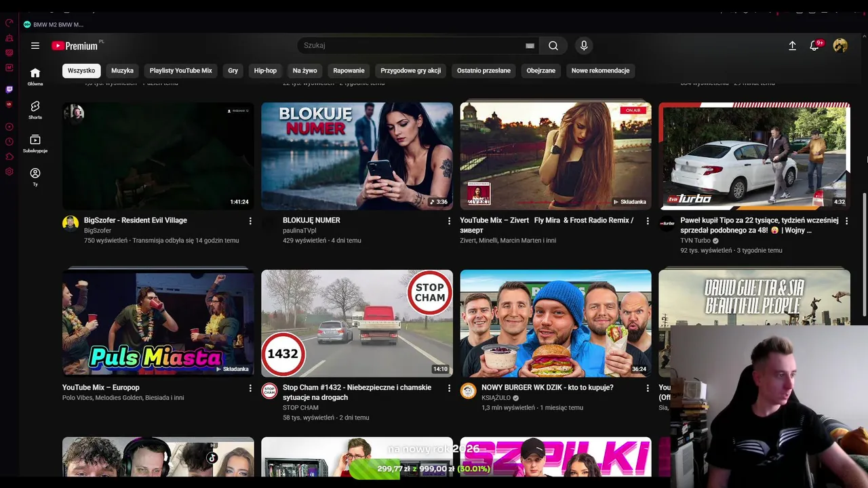Image resolution: width=868 pixels, height=488 pixels.
Task: Open title YouTube Mix – Europop
Action: pyautogui.click(x=100, y=388)
